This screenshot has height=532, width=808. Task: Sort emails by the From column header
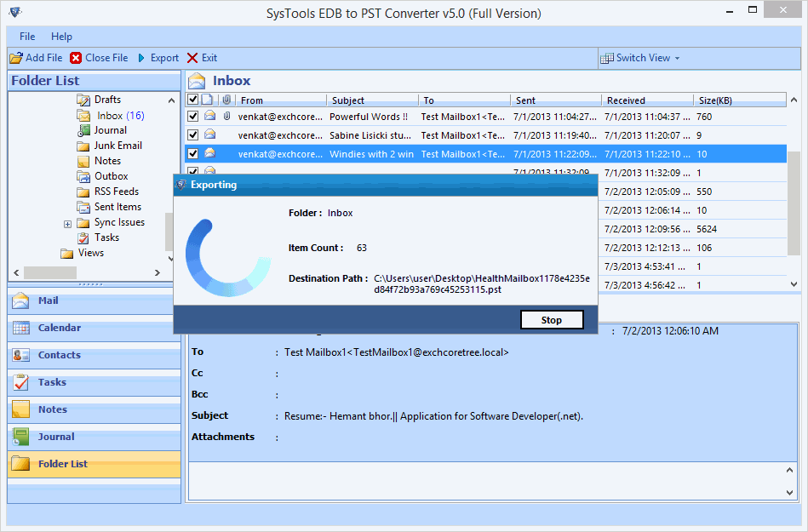(281, 100)
